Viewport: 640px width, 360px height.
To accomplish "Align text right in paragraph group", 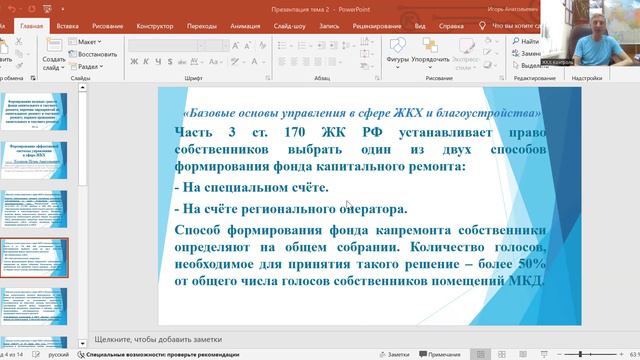I will coord(306,62).
